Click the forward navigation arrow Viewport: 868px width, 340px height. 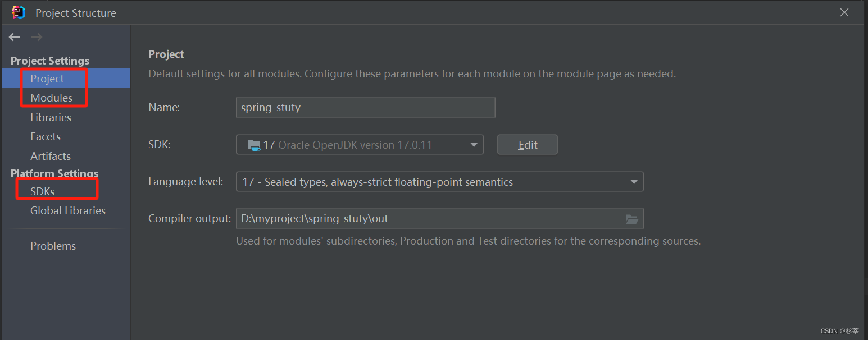[37, 37]
